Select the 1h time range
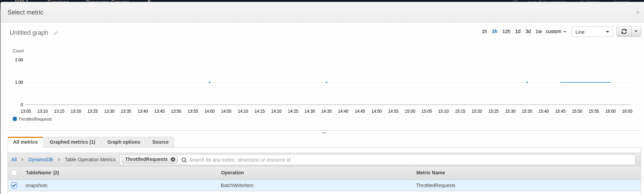 (484, 31)
